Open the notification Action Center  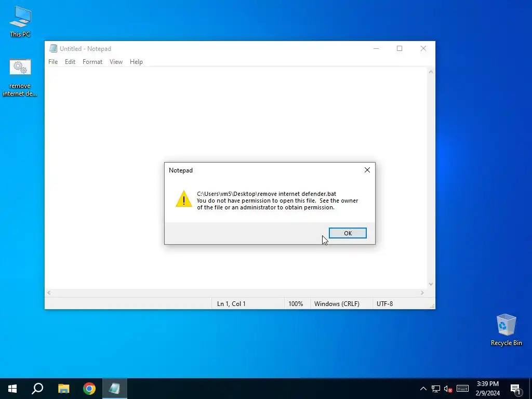(516, 389)
